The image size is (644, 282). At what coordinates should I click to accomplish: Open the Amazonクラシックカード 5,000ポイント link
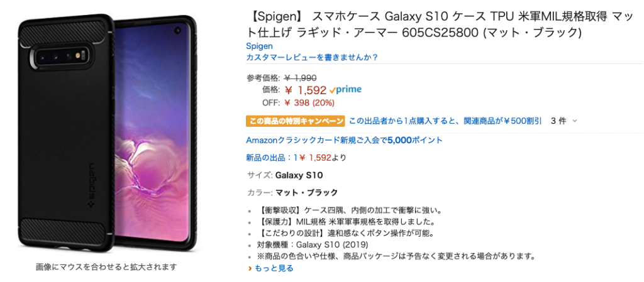pyautogui.click(x=344, y=140)
